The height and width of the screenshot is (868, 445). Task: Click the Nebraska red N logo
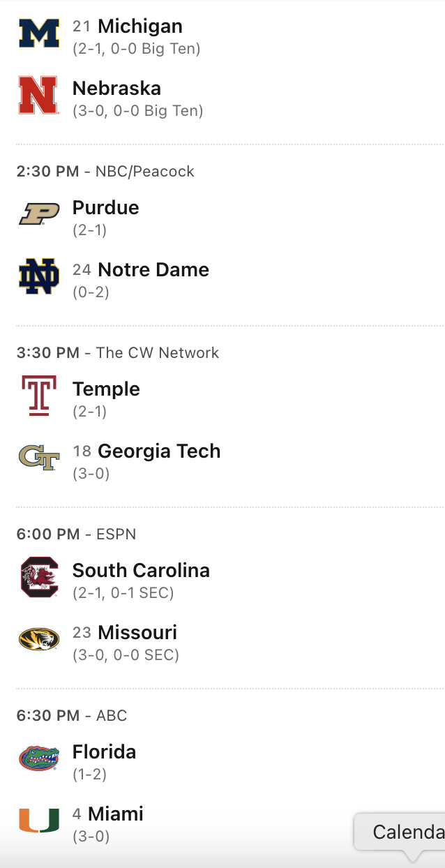39,95
